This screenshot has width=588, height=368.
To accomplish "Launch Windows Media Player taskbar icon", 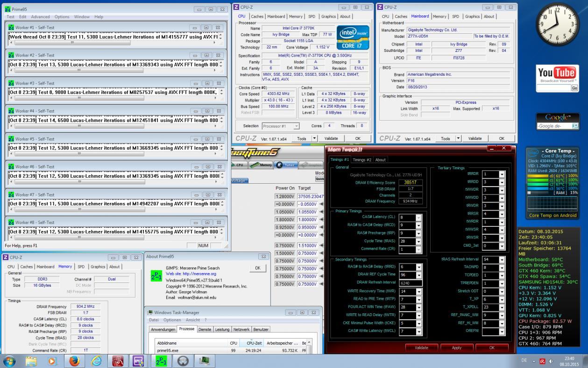I will [52, 361].
